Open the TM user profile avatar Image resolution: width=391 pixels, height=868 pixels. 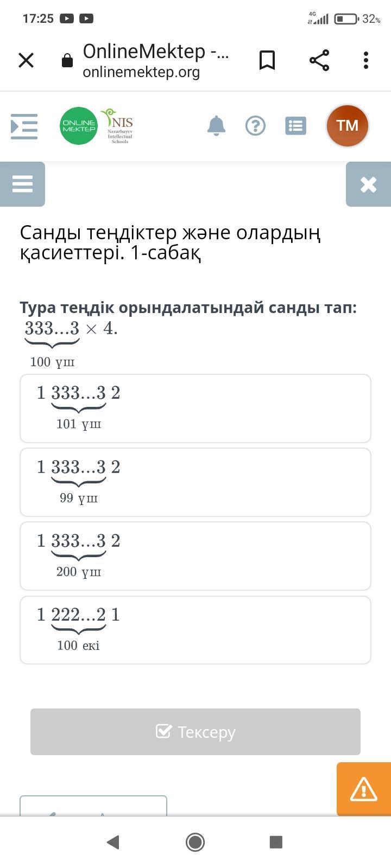[348, 126]
